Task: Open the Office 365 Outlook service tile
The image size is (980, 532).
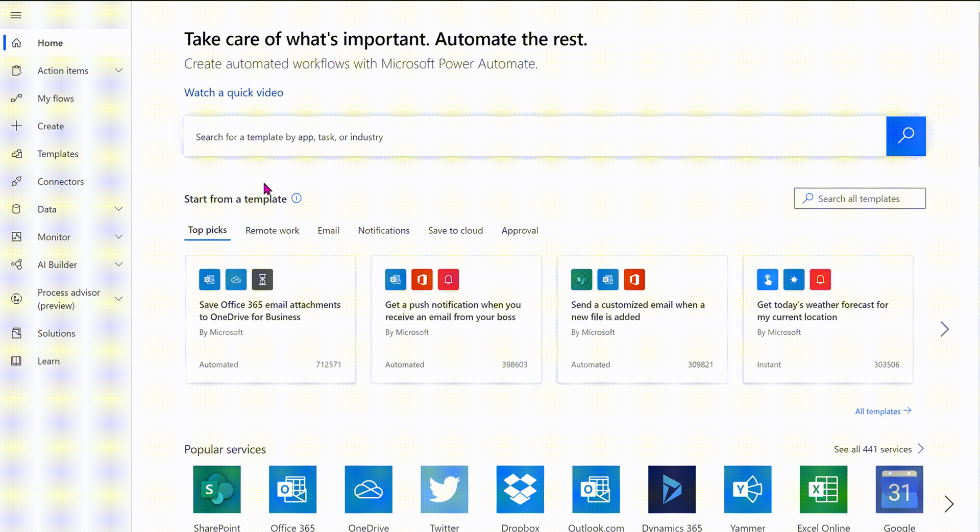Action: coord(293,489)
